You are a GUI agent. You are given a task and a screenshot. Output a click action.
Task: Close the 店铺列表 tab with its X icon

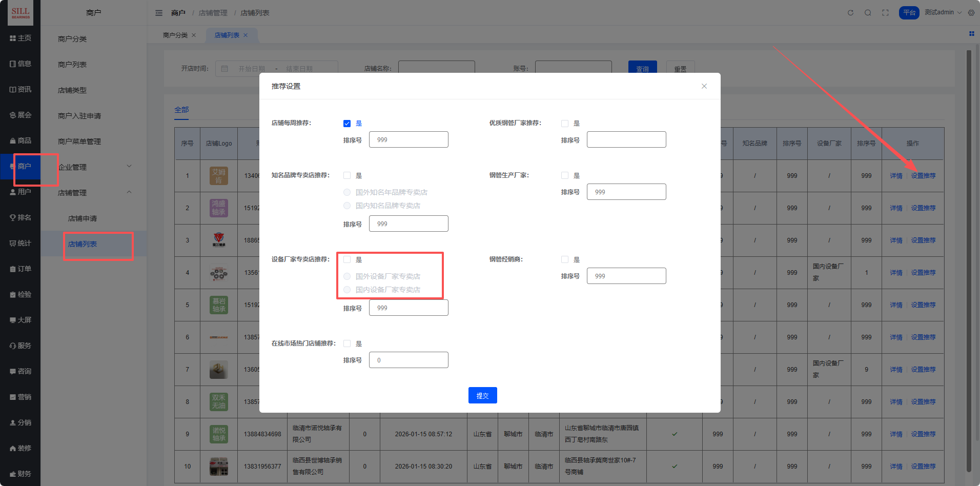246,35
